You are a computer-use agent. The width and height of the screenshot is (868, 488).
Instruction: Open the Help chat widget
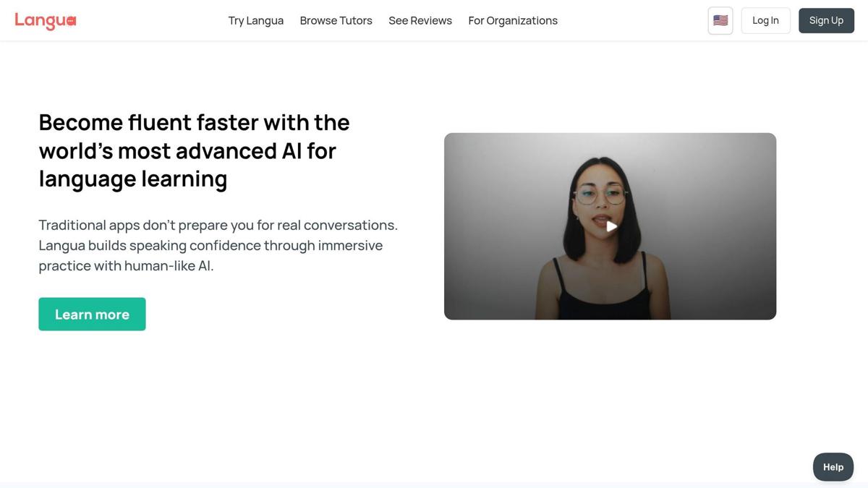click(833, 467)
